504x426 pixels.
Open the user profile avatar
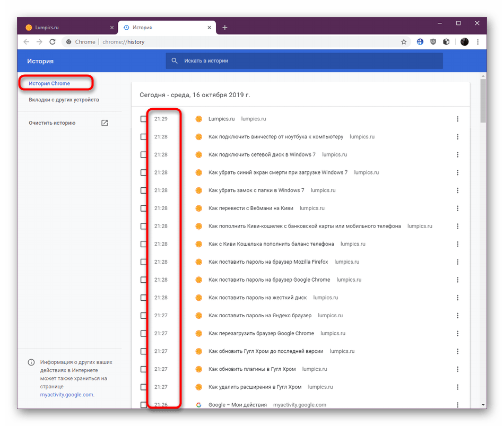(x=464, y=42)
